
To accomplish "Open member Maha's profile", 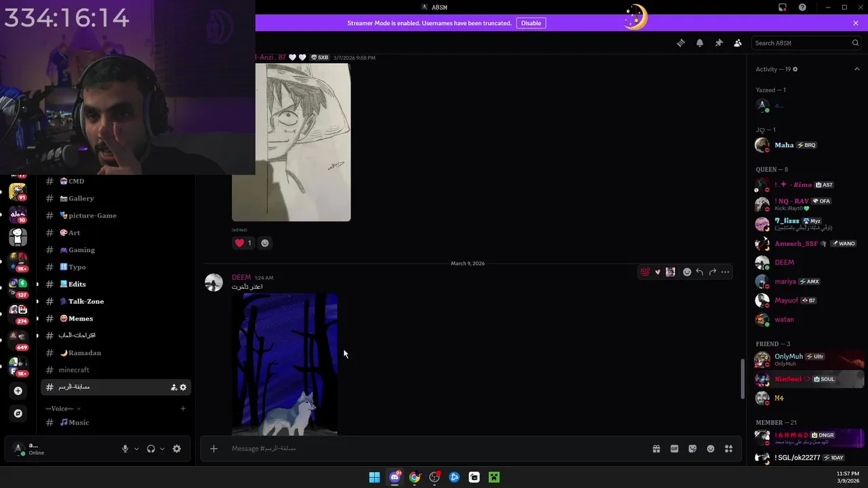I will (808, 145).
